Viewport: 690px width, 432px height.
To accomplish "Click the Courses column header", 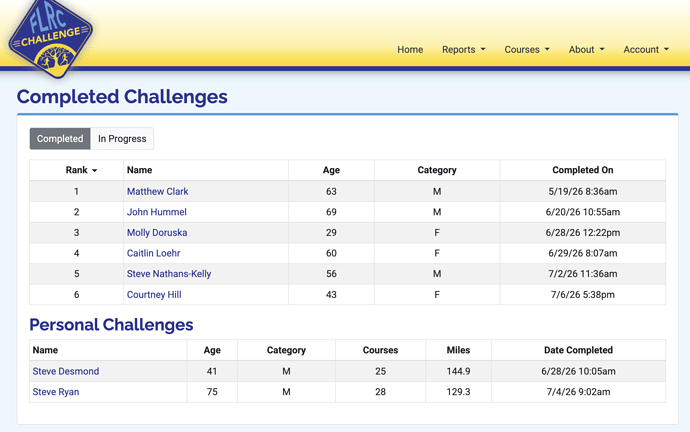I will (x=380, y=350).
